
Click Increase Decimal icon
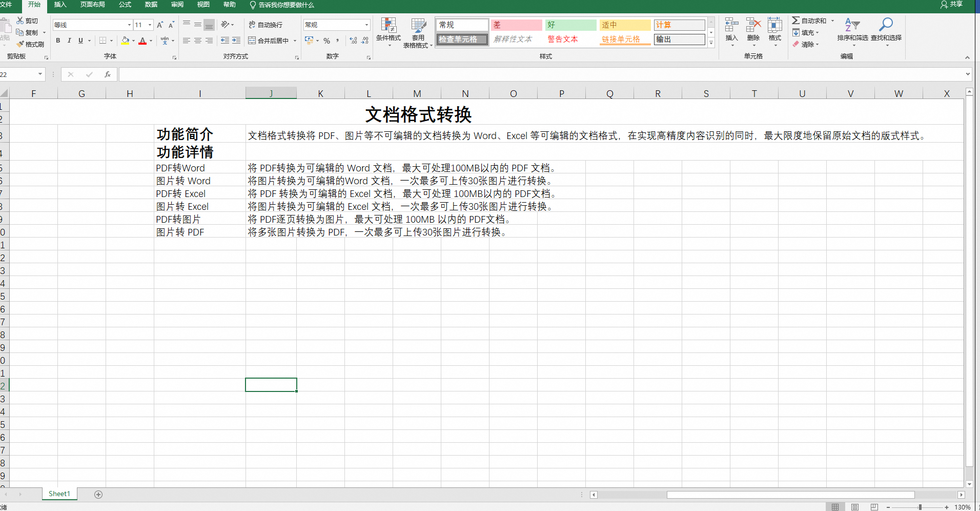[353, 41]
